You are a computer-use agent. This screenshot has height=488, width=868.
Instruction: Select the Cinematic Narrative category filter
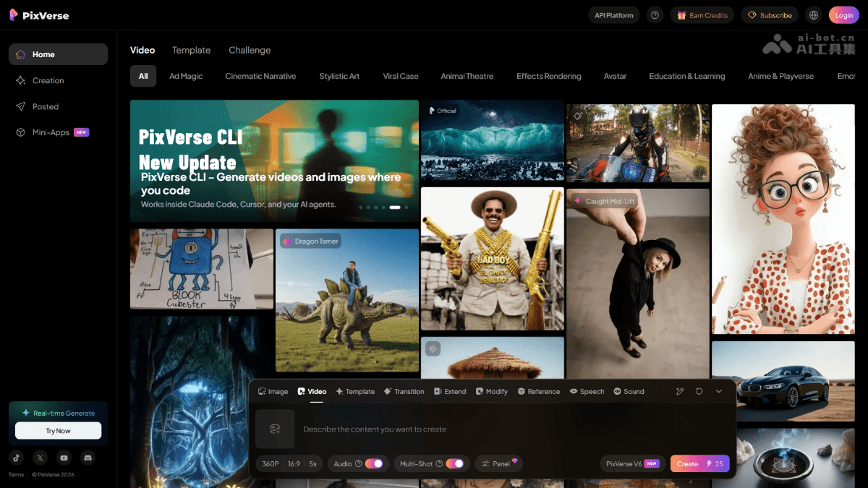[x=260, y=76]
